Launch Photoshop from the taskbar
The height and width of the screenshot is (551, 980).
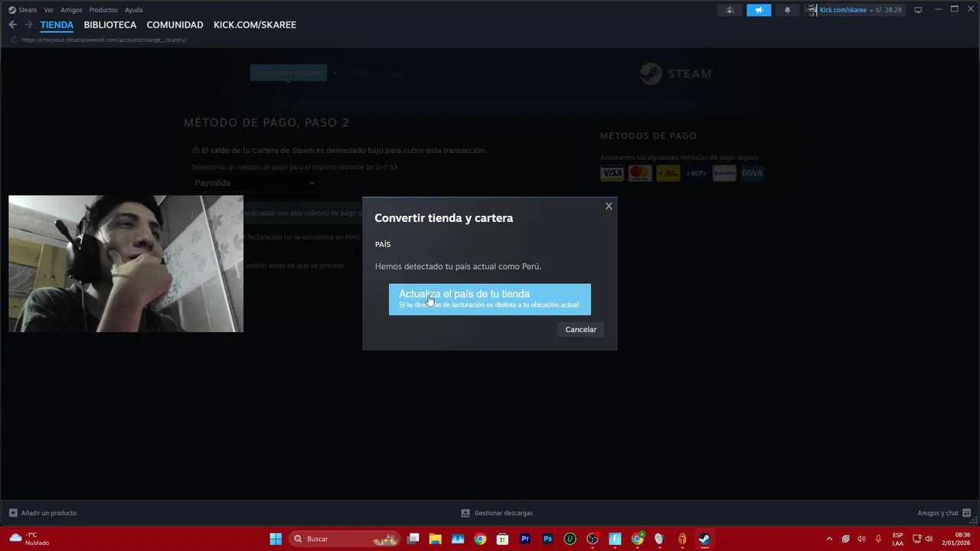point(547,539)
